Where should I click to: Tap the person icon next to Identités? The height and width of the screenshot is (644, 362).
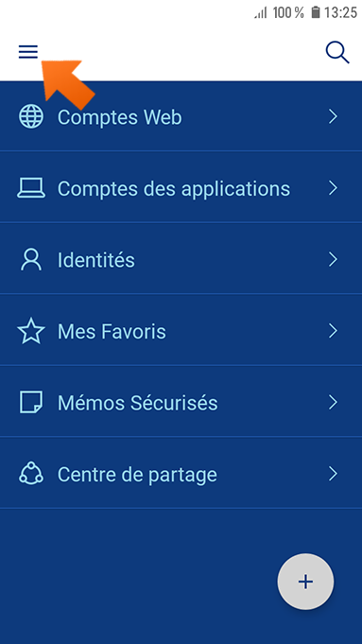(x=31, y=259)
